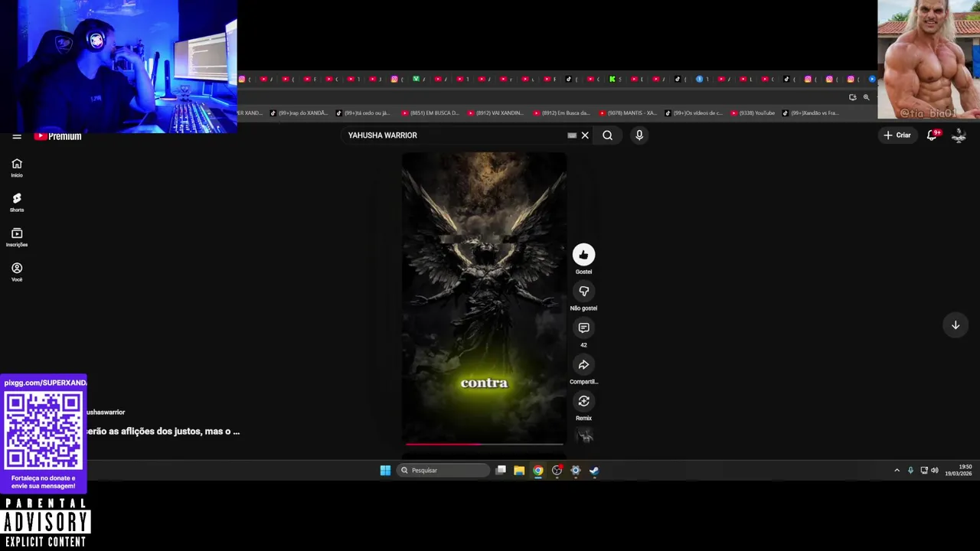Open Google Chrome from the taskbar

(x=538, y=471)
